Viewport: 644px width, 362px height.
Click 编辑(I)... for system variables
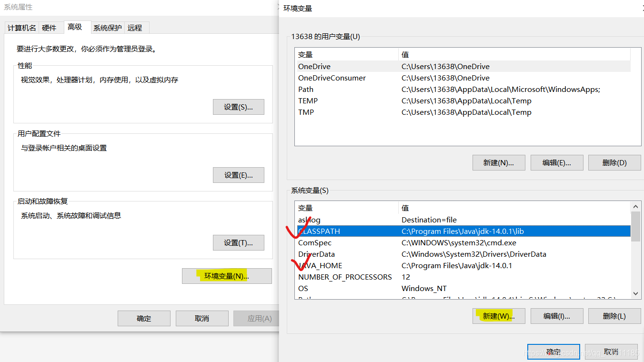557,316
